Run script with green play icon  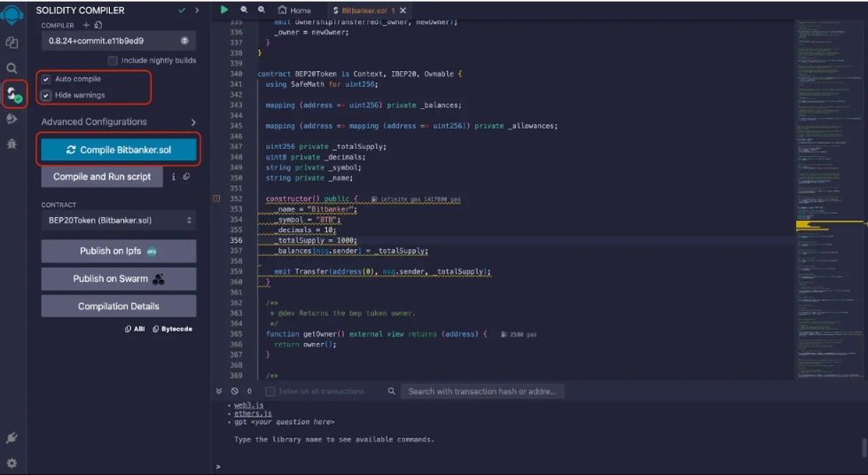pos(223,10)
